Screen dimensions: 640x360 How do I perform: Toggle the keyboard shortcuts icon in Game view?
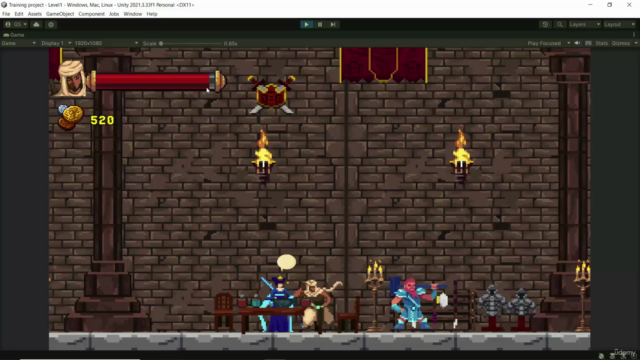pos(588,43)
